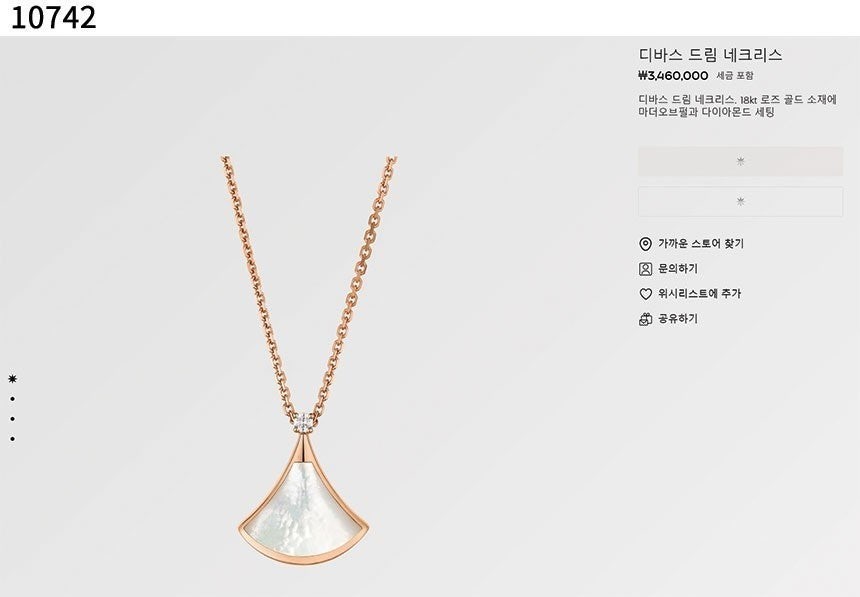
Task: Open the 문의하기 contact link
Action: (678, 269)
